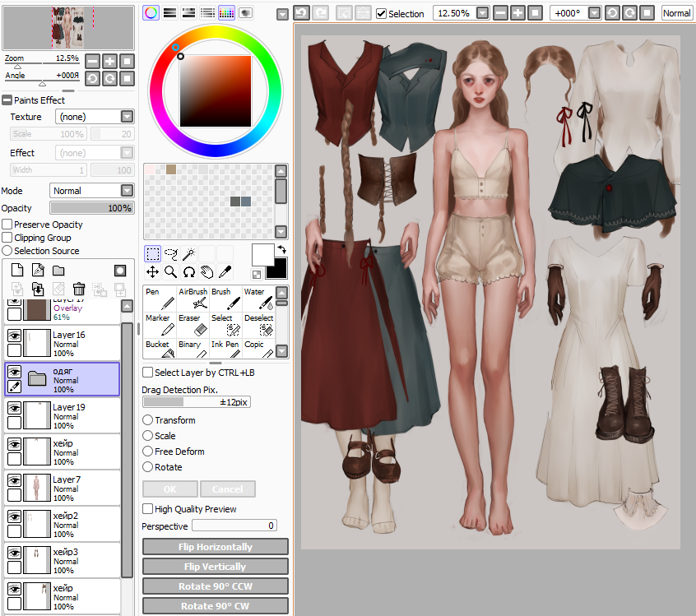Delete the selected layer with trash icon
This screenshot has width=696, height=616.
pyautogui.click(x=79, y=289)
